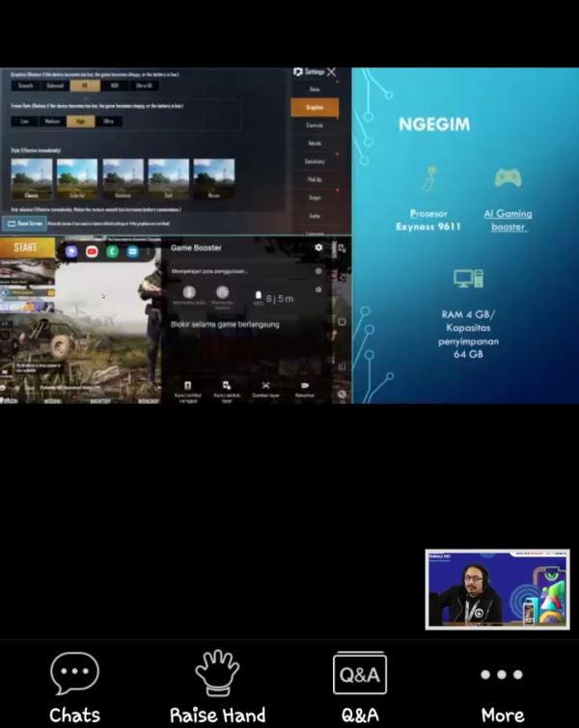Choose Ultra HD graphics quality
Screen dimensions: 579x728
click(x=144, y=86)
